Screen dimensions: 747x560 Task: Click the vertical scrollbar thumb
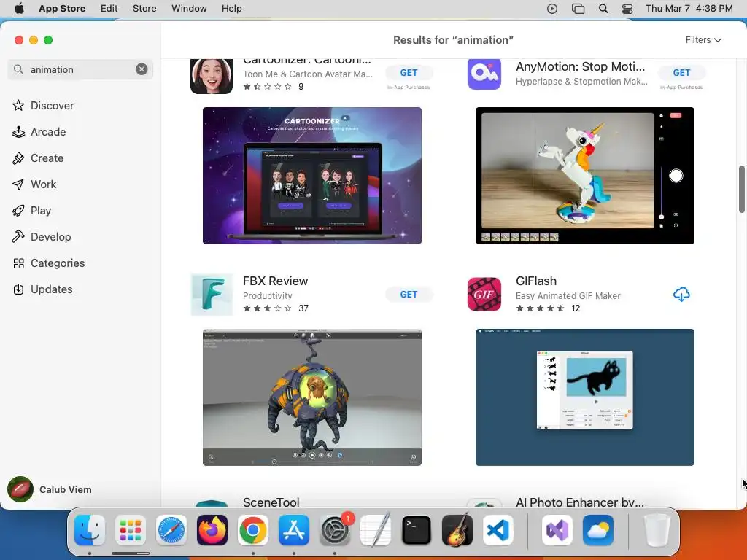[x=742, y=189]
